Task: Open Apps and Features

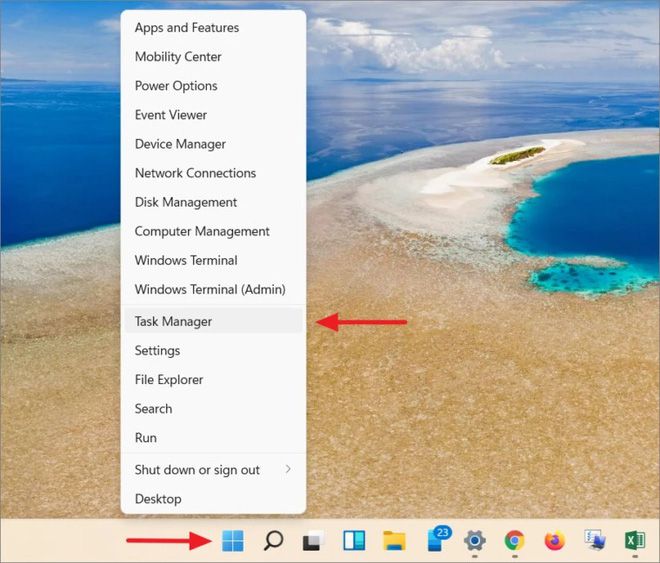Action: (213, 28)
